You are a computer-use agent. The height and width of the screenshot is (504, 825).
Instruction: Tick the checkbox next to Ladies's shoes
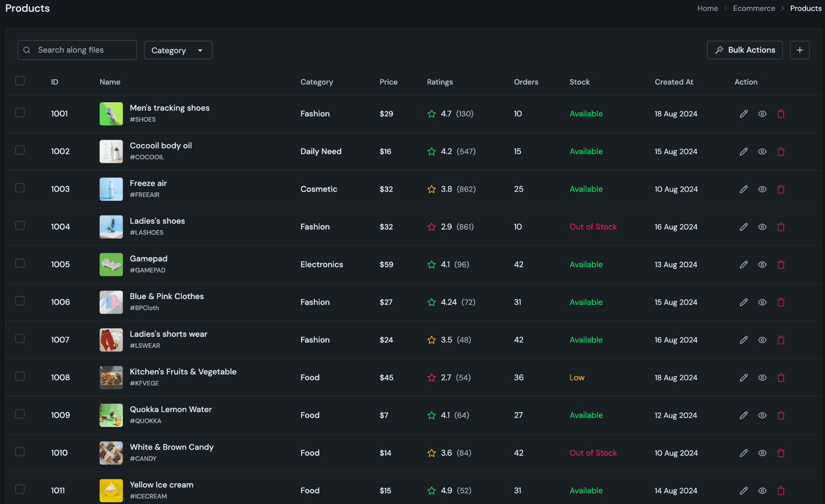[20, 225]
